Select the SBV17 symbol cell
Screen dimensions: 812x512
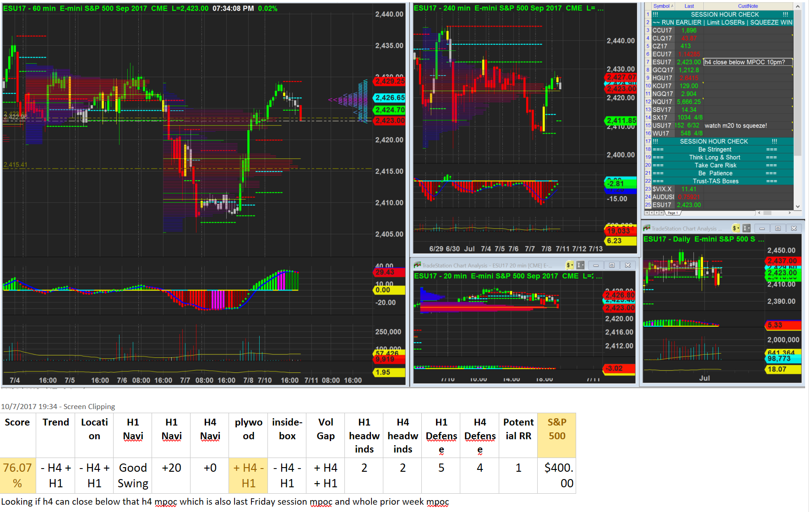[x=662, y=110]
